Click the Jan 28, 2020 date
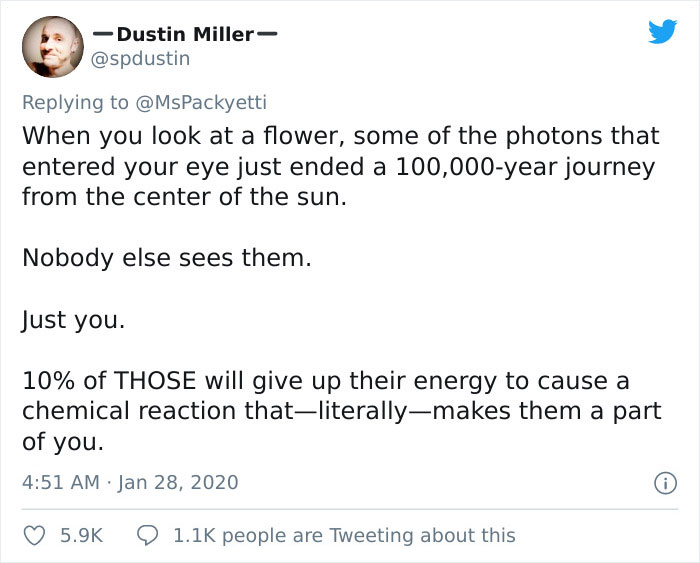Image resolution: width=700 pixels, height=563 pixels. point(178,482)
